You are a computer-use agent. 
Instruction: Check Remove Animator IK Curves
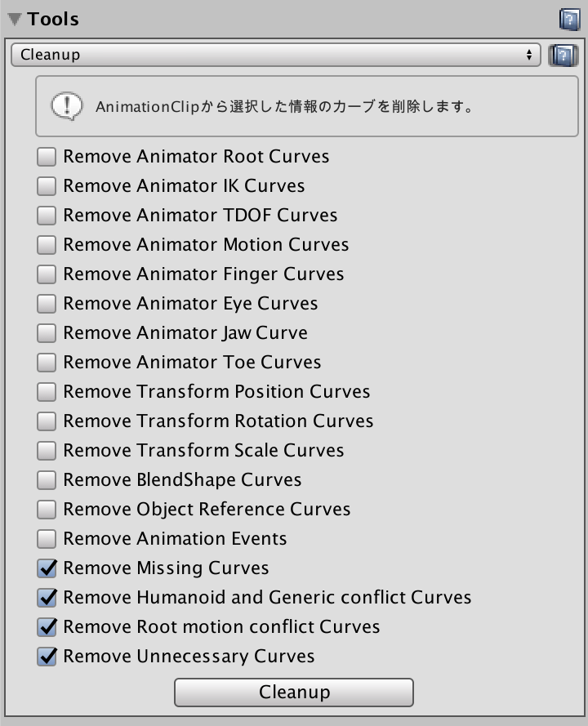pyautogui.click(x=47, y=186)
